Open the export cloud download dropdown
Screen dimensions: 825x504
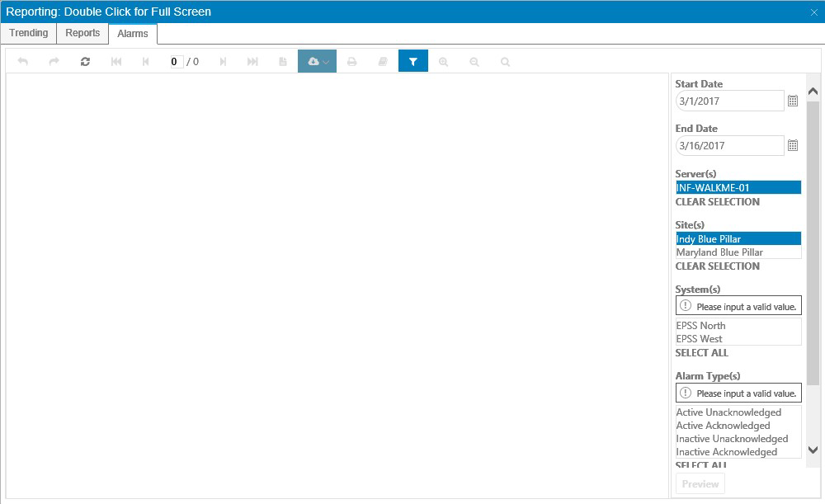coord(318,61)
